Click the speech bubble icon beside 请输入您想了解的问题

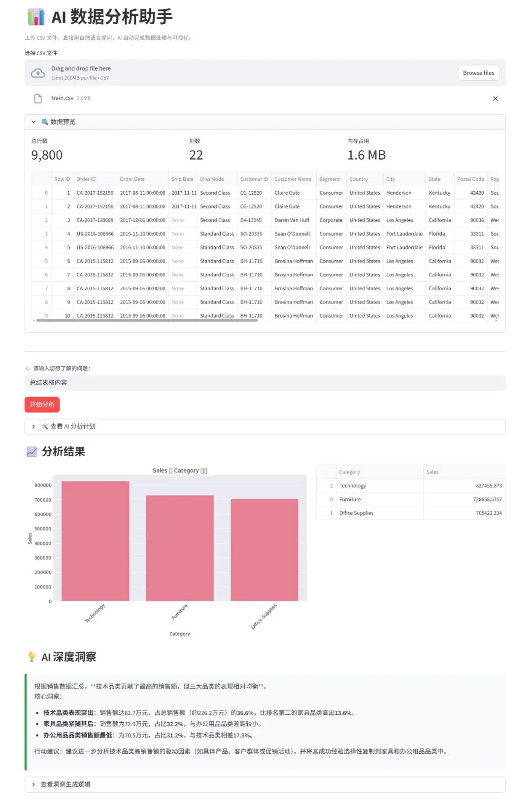point(28,368)
